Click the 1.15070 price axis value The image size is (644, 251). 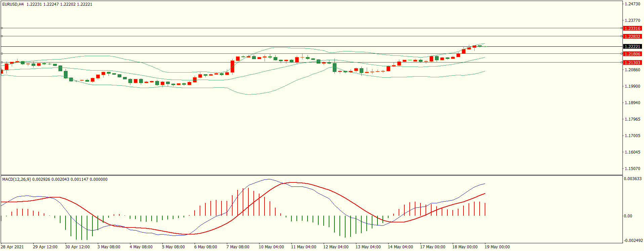[x=632, y=169]
